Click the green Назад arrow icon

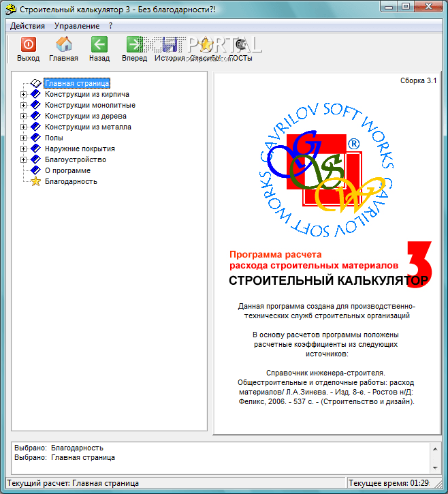coord(99,44)
